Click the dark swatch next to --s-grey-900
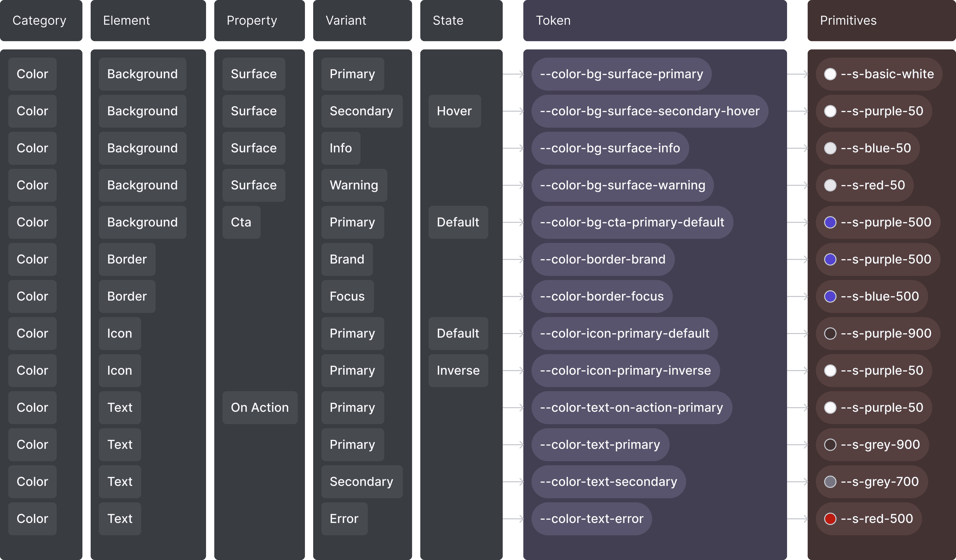This screenshot has height=560, width=956. (830, 445)
